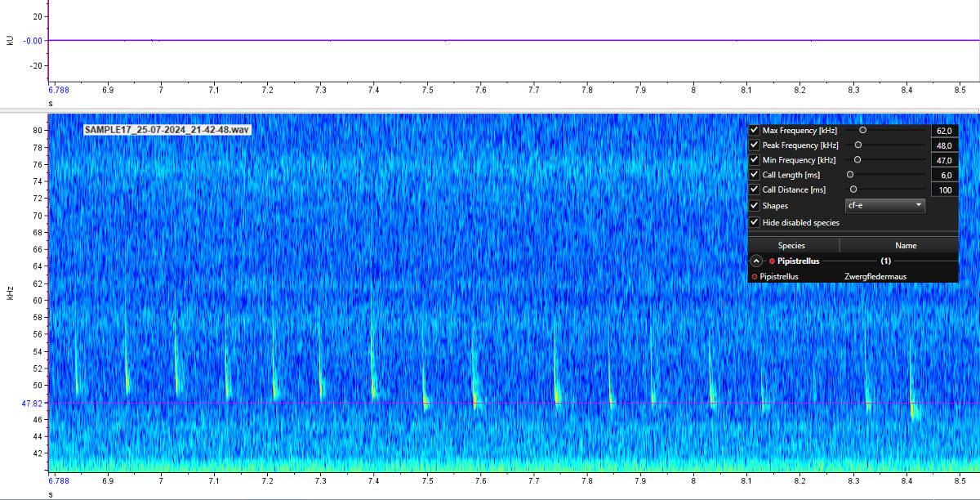Click the Call Length value field 6,0
Viewport: 980px width, 500px height.
click(x=943, y=175)
